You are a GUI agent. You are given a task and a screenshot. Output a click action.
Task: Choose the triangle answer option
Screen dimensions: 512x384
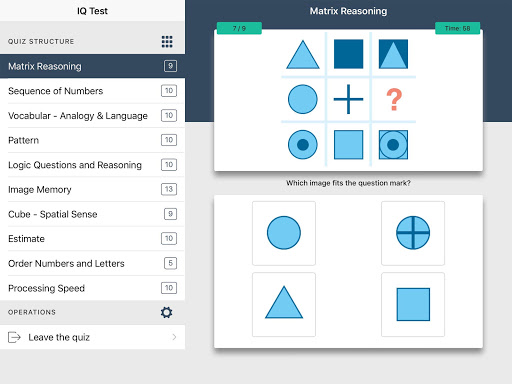[x=284, y=304]
